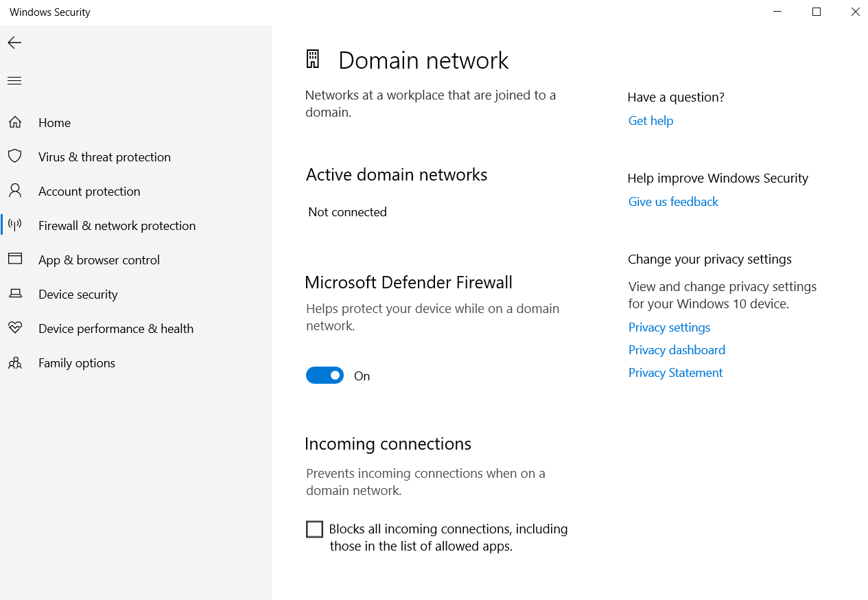Toggle the Microsoft Defender Firewall switch off
The height and width of the screenshot is (600, 868).
pos(325,375)
